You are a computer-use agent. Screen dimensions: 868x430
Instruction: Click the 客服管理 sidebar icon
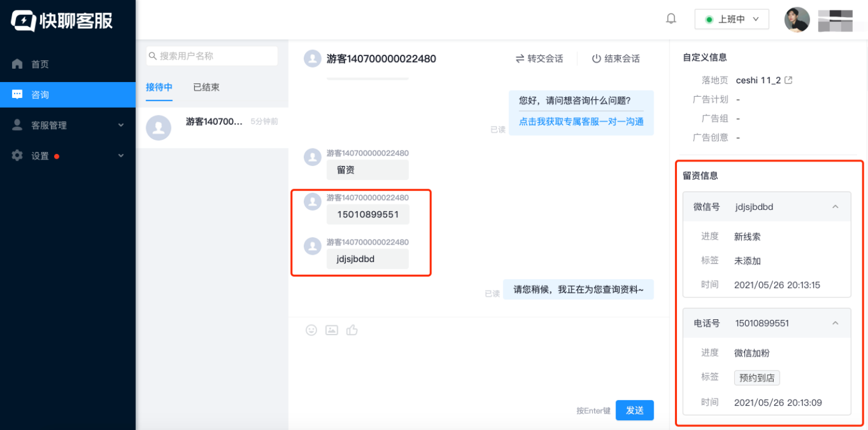[x=16, y=125]
